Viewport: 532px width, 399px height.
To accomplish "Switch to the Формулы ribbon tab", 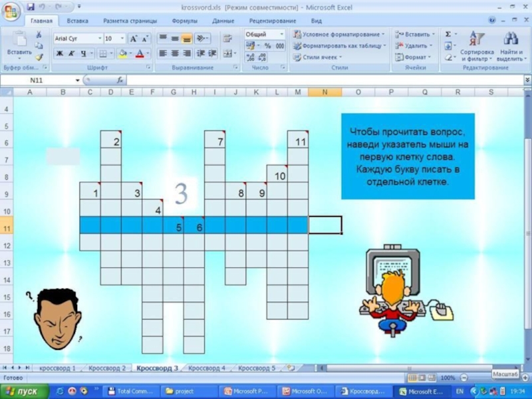I will tap(185, 21).
